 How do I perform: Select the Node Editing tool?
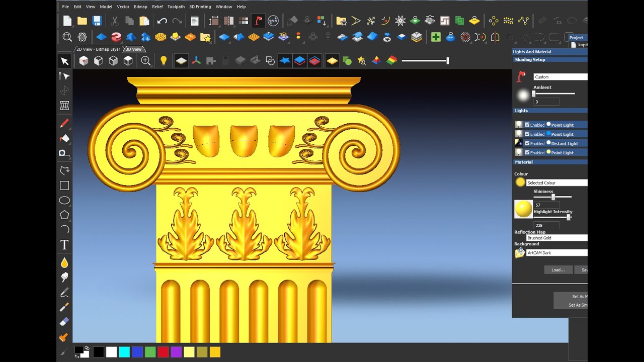64,76
